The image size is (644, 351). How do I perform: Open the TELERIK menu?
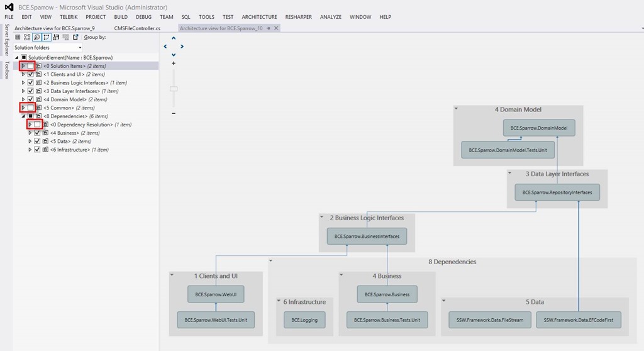click(x=69, y=17)
